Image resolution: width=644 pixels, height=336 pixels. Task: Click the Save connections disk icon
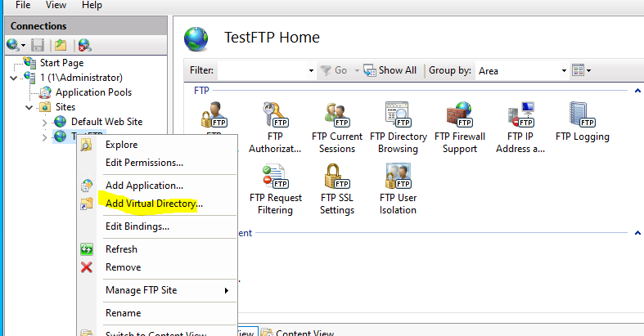pos(38,45)
